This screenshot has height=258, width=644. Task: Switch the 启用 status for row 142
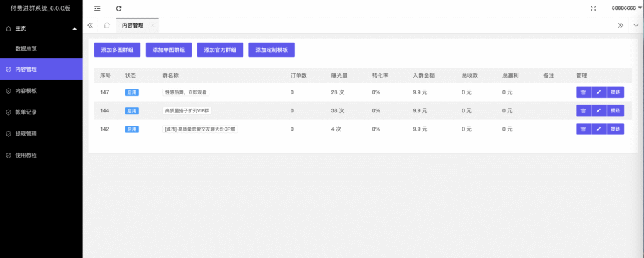(132, 129)
